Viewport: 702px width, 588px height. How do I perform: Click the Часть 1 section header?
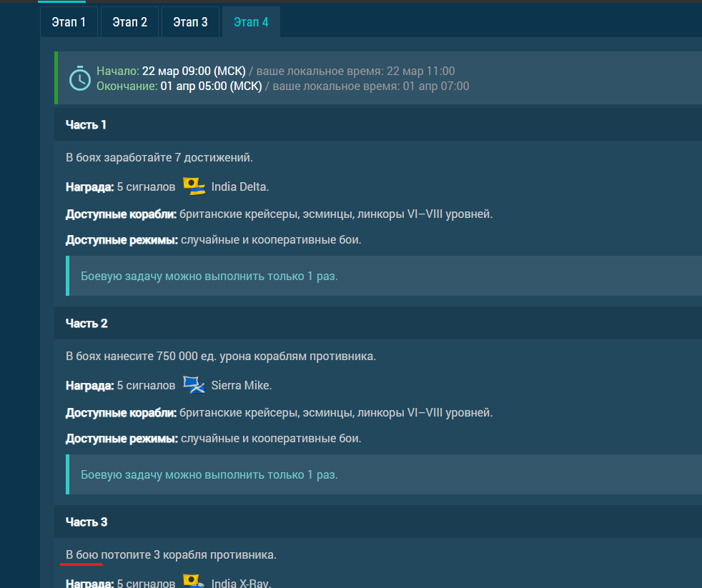click(x=86, y=125)
